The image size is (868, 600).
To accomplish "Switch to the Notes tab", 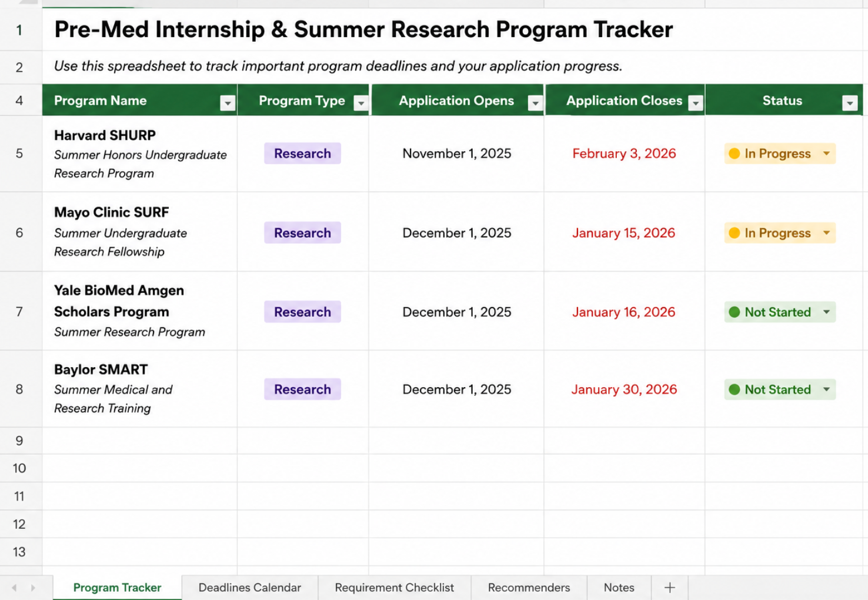I will coord(619,588).
